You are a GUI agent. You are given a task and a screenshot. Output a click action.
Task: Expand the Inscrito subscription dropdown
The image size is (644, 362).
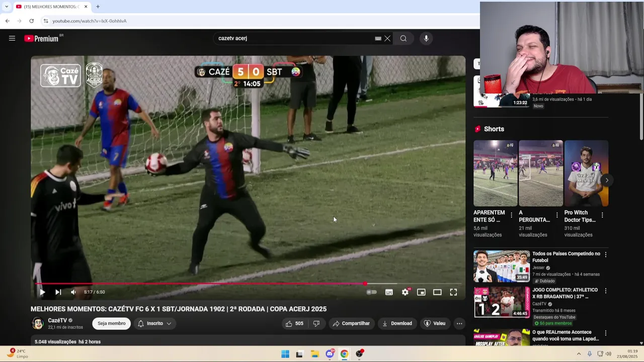(x=154, y=323)
